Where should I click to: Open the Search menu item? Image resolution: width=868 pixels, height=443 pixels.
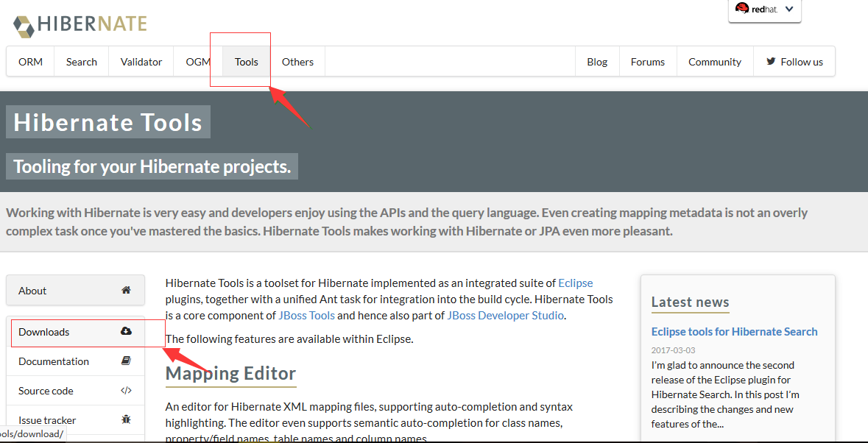click(x=82, y=61)
